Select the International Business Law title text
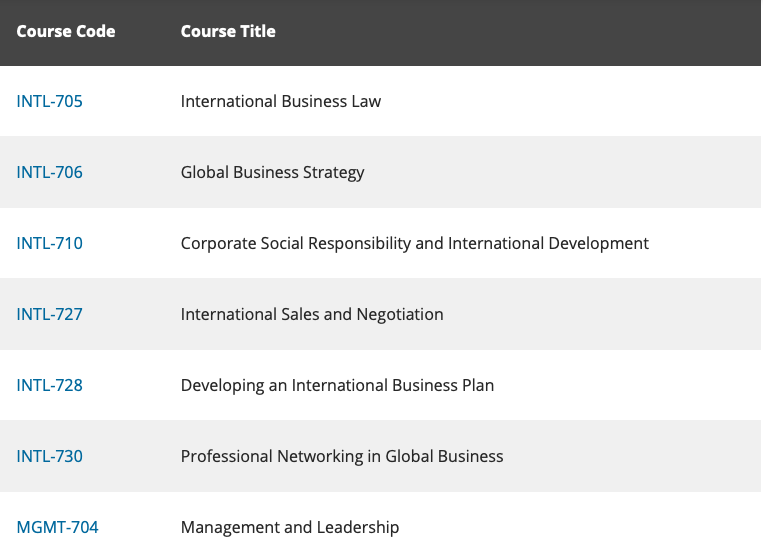The image size is (763, 556). [x=281, y=101]
